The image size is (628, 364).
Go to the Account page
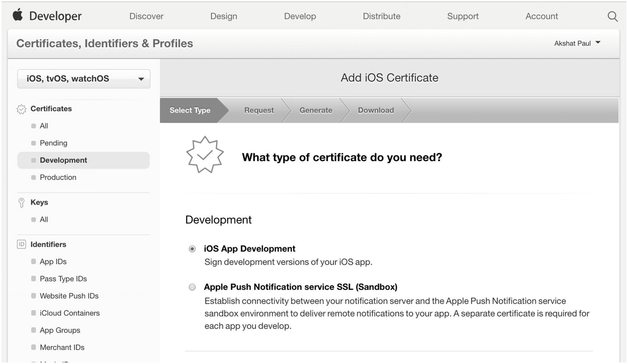[541, 16]
